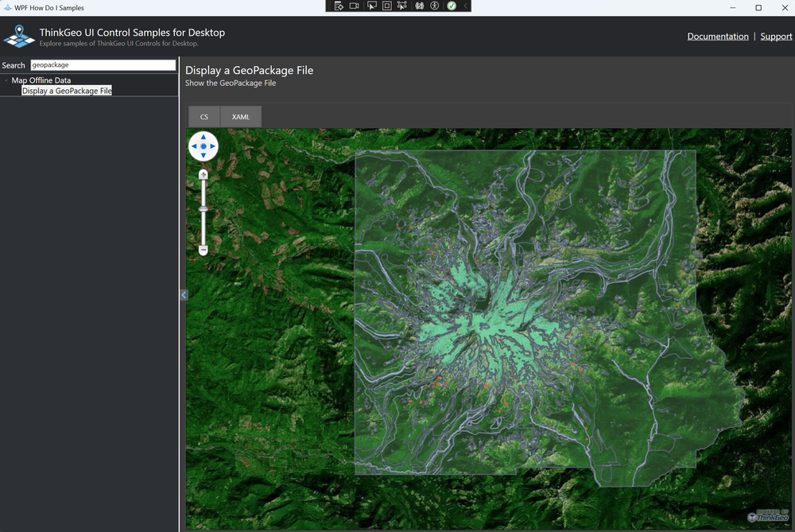The height and width of the screenshot is (532, 795).
Task: Collapse the debug toolbar with chevron
Action: coord(465,6)
